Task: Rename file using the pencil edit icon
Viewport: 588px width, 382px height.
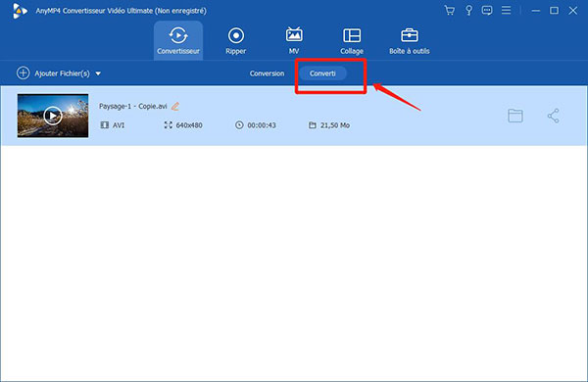Action: [175, 107]
